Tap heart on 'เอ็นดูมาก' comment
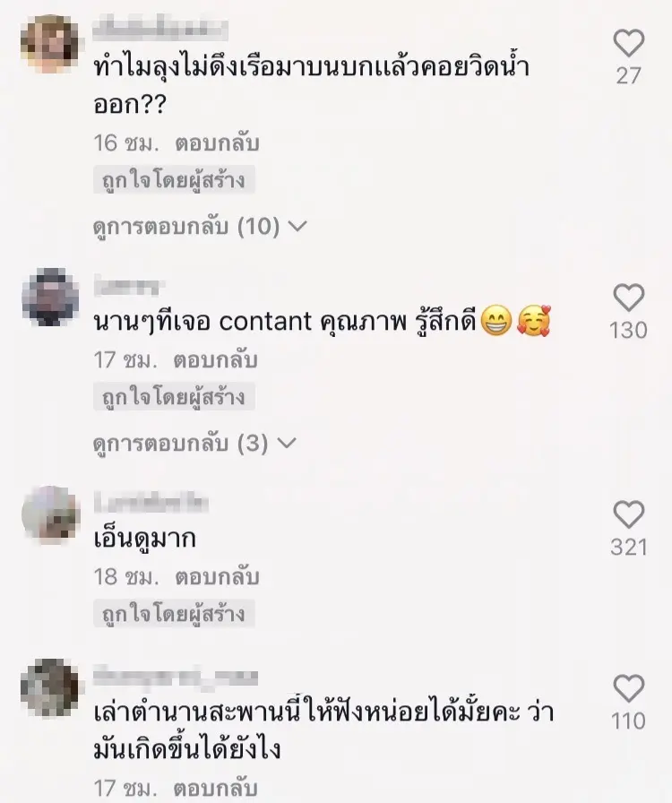Screen dimensions: 672x803 628,514
